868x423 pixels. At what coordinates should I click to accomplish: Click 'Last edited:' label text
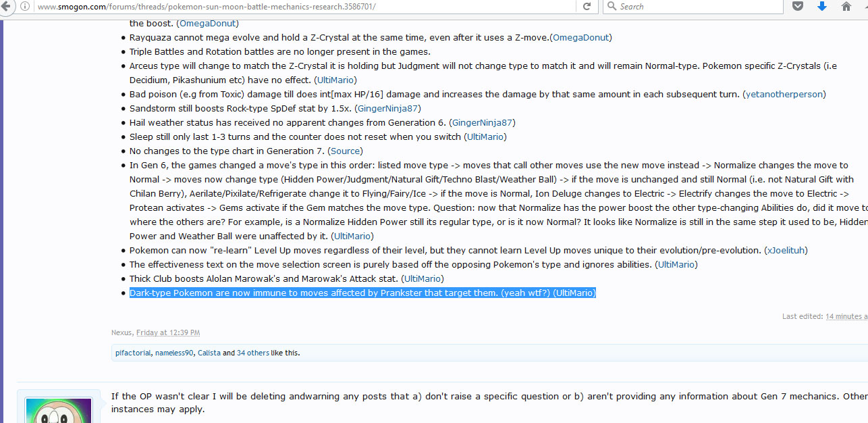coord(803,316)
